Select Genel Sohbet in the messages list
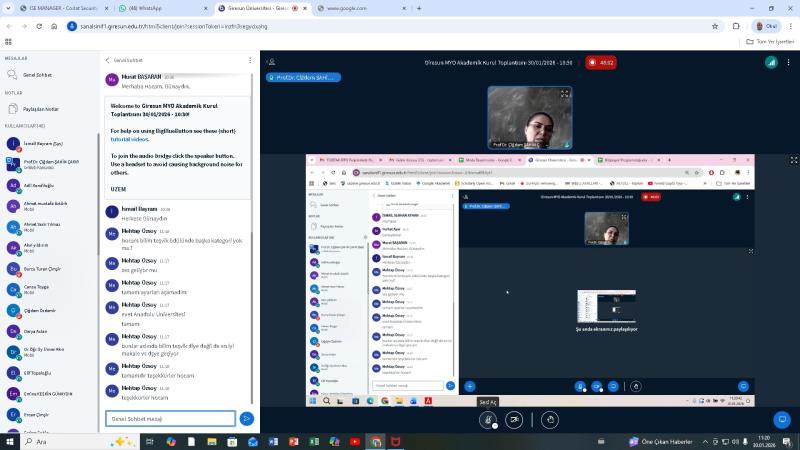This screenshot has height=450, width=800. (37, 75)
